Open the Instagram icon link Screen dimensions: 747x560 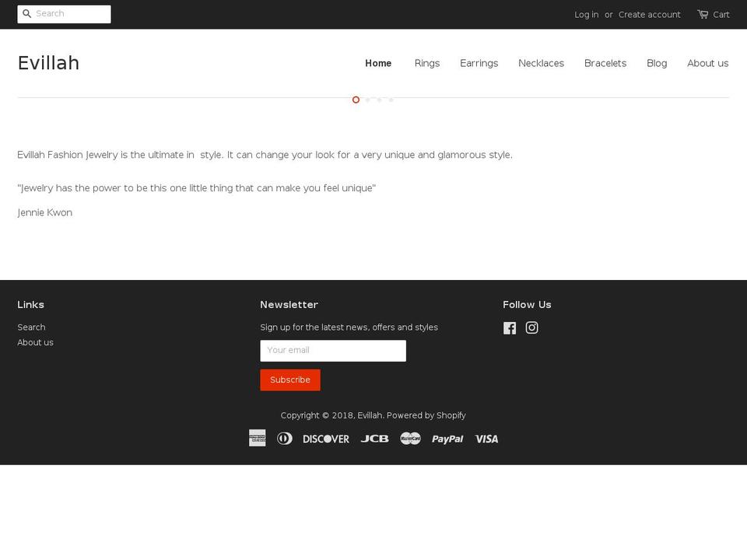point(531,327)
